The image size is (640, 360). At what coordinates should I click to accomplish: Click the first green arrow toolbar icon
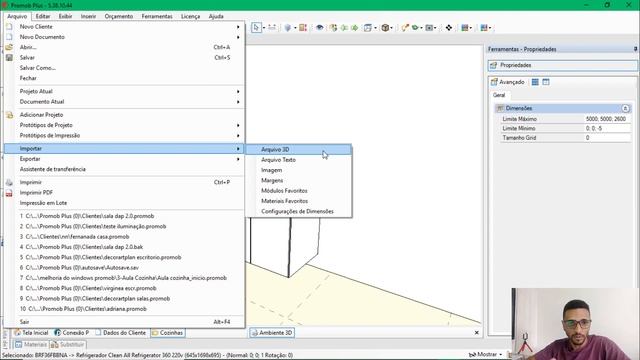(344, 28)
